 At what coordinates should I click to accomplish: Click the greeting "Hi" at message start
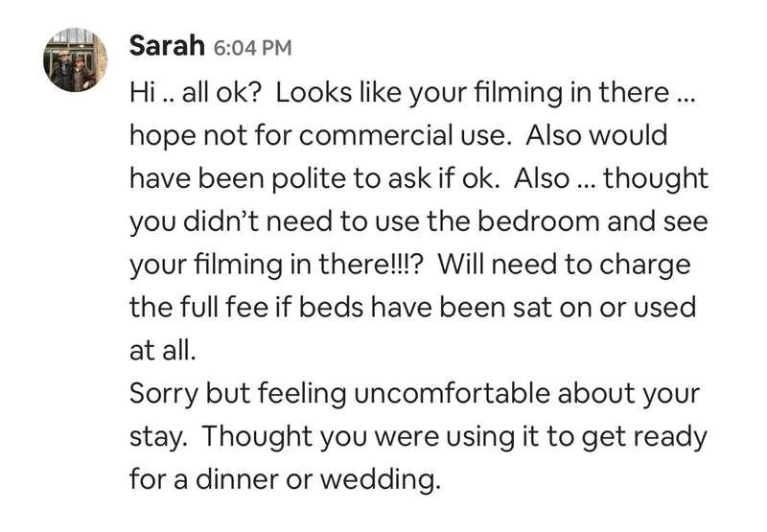click(x=142, y=94)
